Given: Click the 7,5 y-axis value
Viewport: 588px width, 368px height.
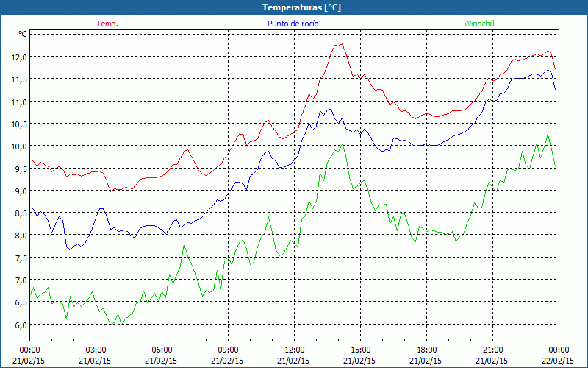Looking at the screenshot, I should click(21, 258).
